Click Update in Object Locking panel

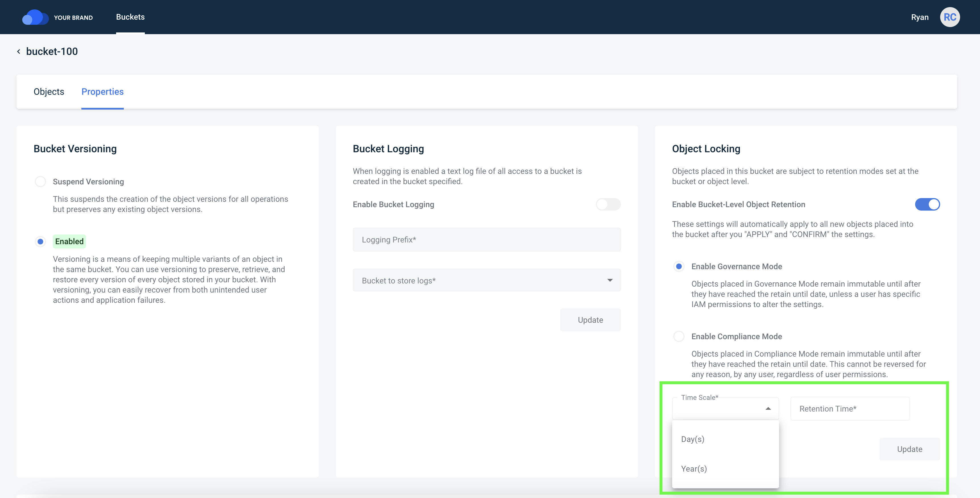click(x=909, y=449)
